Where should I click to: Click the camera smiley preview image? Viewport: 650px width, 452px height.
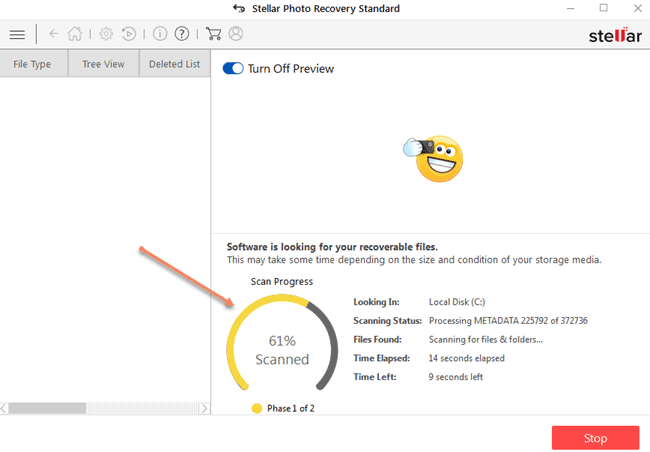pyautogui.click(x=436, y=159)
